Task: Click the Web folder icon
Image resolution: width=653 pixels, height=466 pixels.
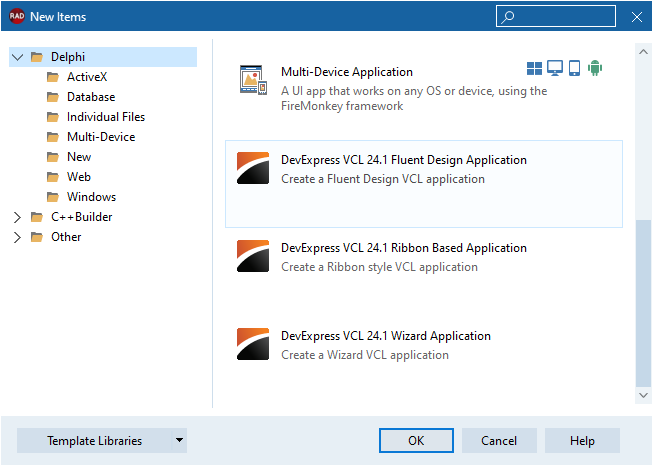Action: (53, 177)
